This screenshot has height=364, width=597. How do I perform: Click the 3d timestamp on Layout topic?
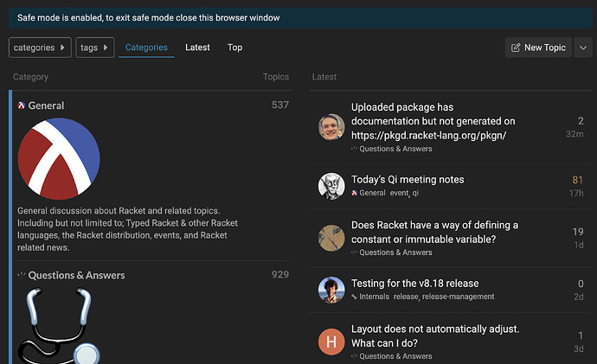pyautogui.click(x=579, y=348)
